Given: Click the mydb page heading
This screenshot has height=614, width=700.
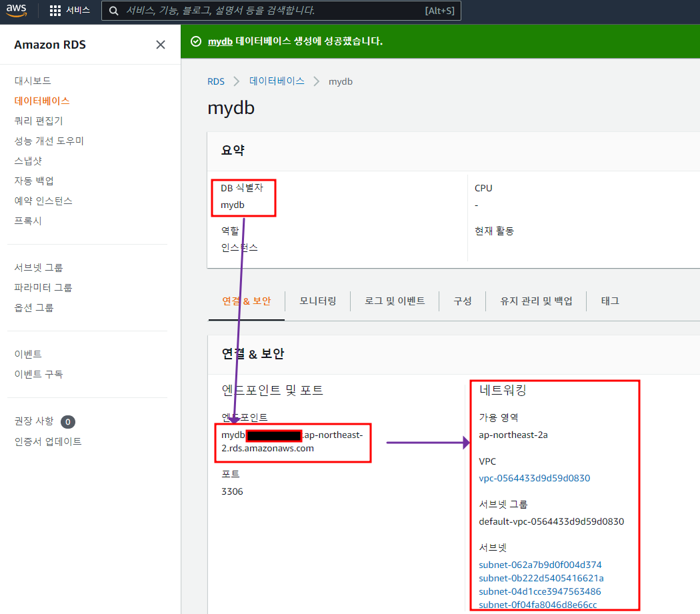Looking at the screenshot, I should [x=231, y=109].
